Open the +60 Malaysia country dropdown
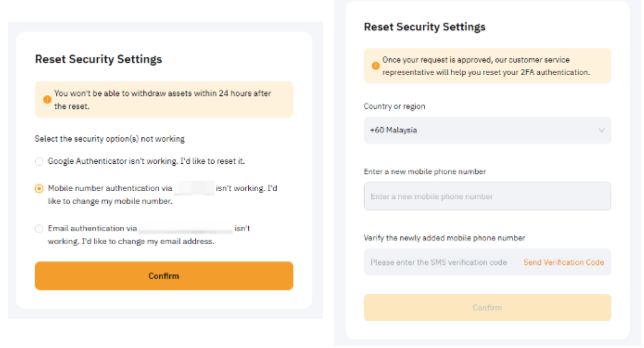Image resolution: width=644 pixels, height=348 pixels. [x=487, y=131]
